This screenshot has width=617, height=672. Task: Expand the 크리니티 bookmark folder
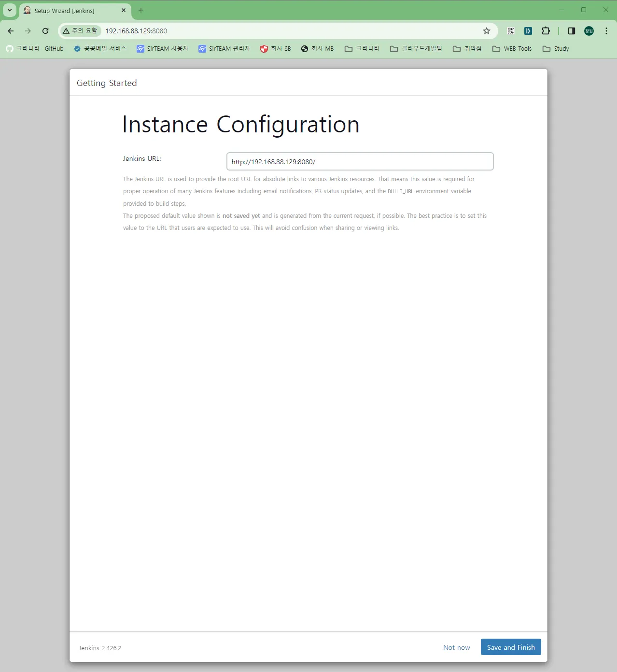(x=362, y=49)
